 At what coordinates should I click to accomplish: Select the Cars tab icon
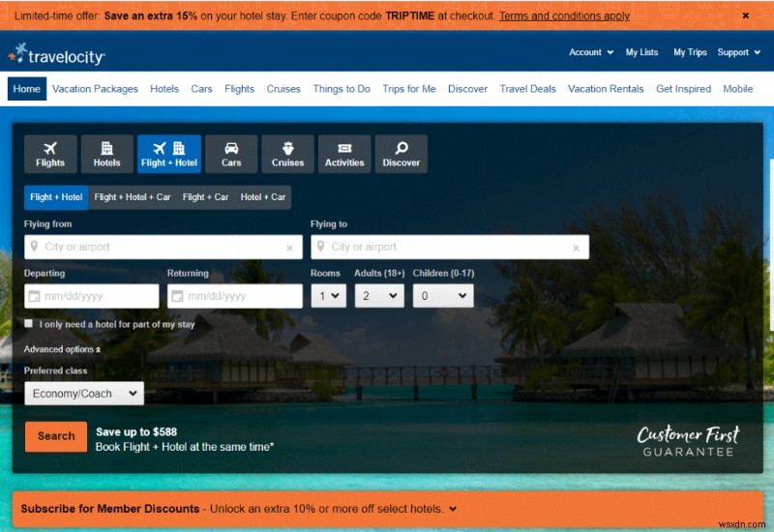[231, 154]
